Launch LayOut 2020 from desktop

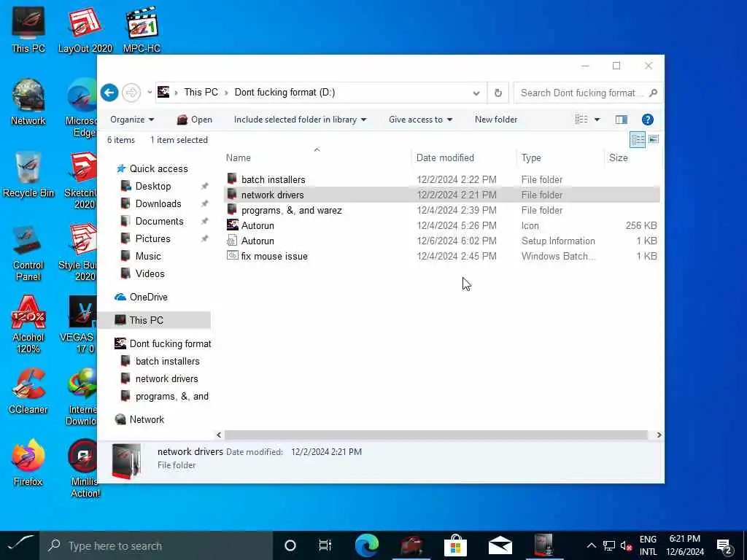click(x=85, y=29)
